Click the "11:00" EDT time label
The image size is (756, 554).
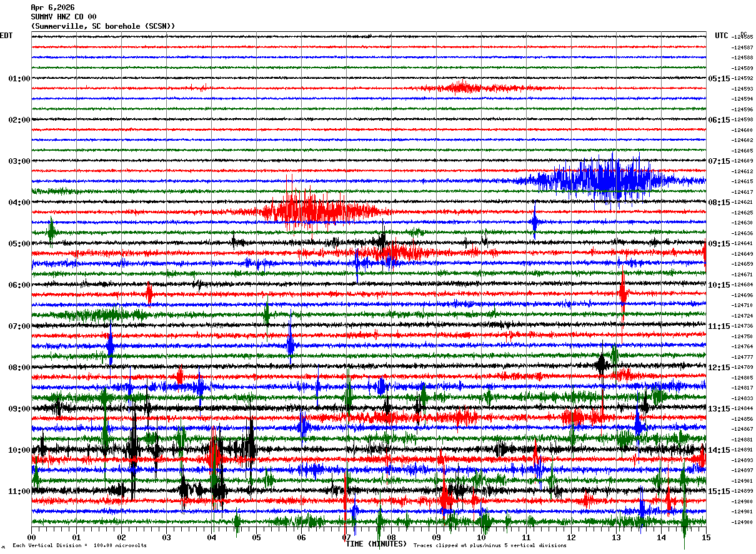pyautogui.click(x=19, y=491)
